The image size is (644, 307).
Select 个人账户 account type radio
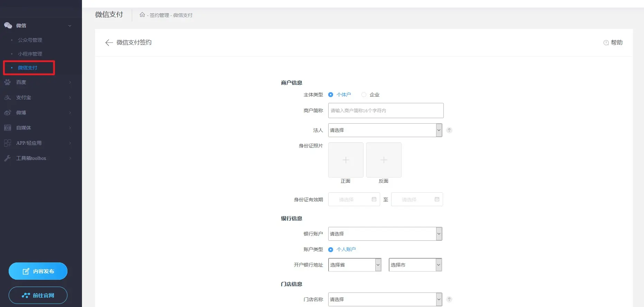pos(331,249)
